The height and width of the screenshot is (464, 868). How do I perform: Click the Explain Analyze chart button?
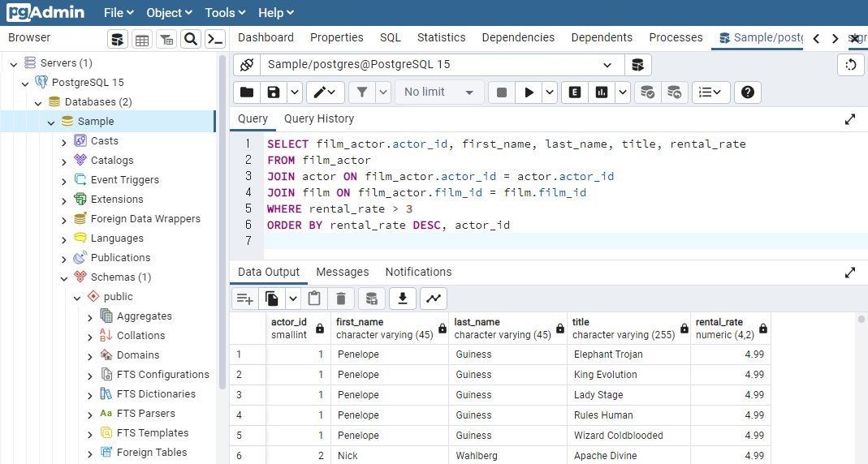pyautogui.click(x=602, y=92)
